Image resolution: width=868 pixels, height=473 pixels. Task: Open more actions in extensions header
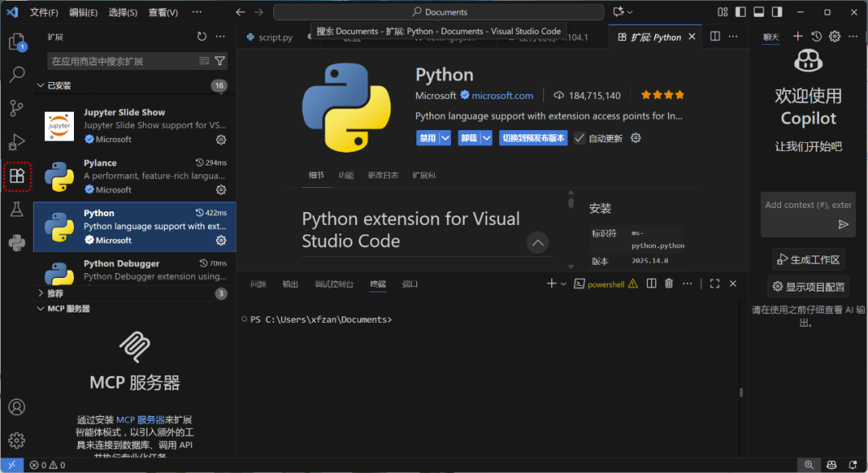tap(220, 36)
